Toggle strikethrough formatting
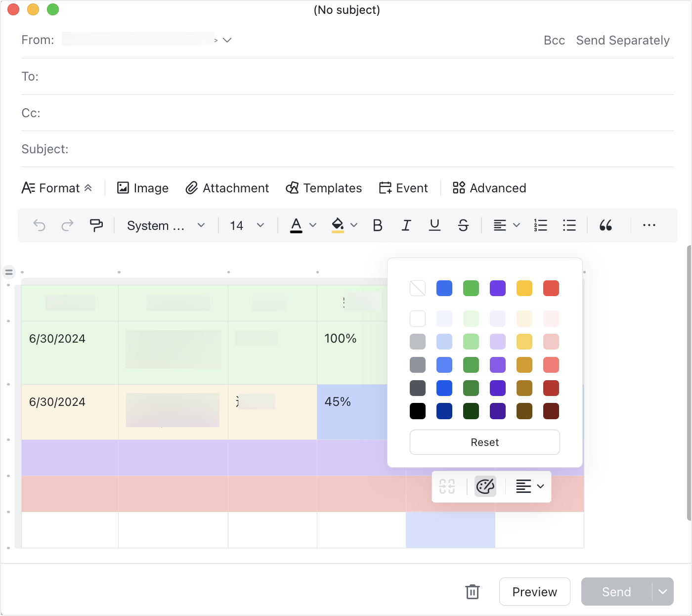Viewport: 692px width, 616px height. (x=463, y=225)
